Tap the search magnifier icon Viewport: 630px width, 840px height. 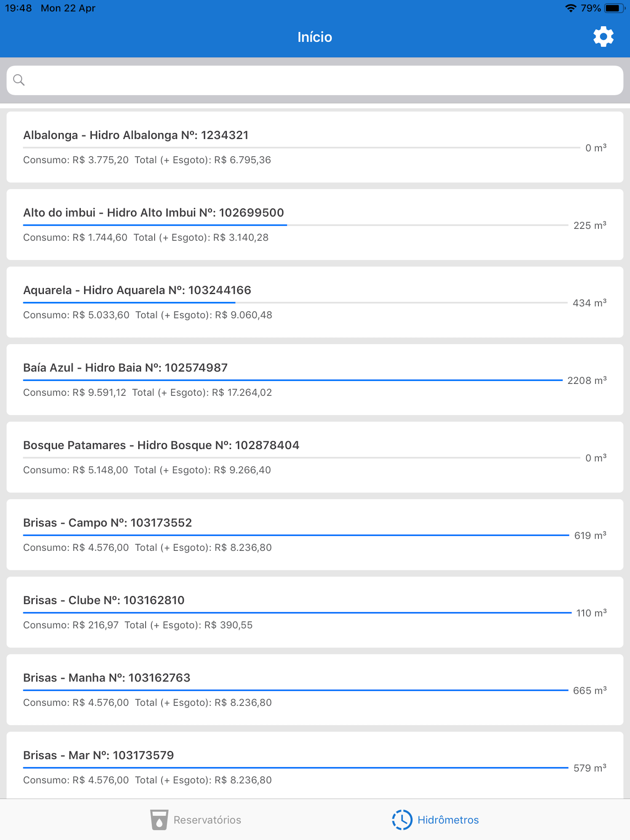19,80
